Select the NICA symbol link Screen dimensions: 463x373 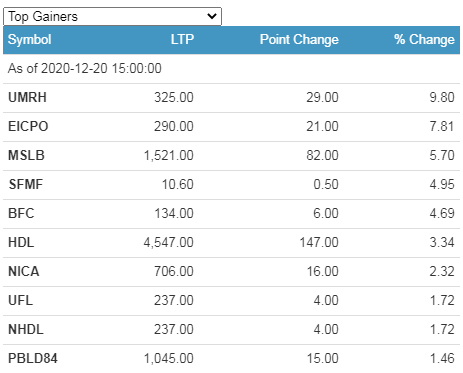pyautogui.click(x=24, y=271)
